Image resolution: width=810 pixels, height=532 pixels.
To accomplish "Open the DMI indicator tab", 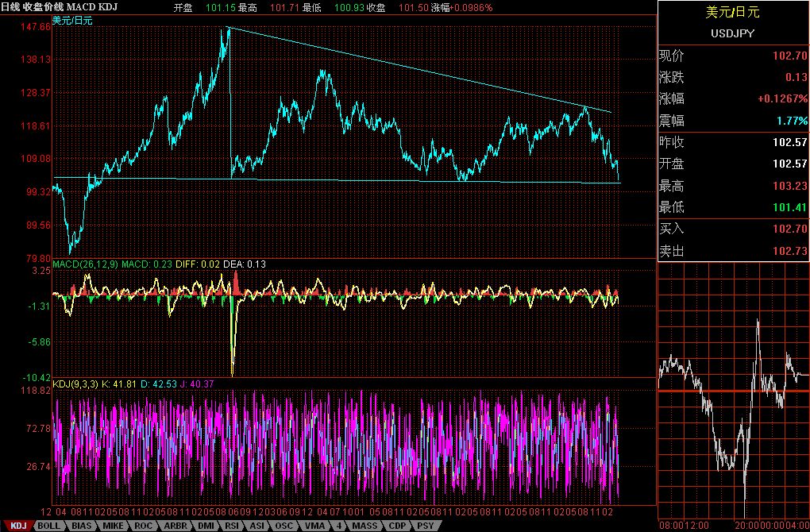I will click(x=205, y=526).
